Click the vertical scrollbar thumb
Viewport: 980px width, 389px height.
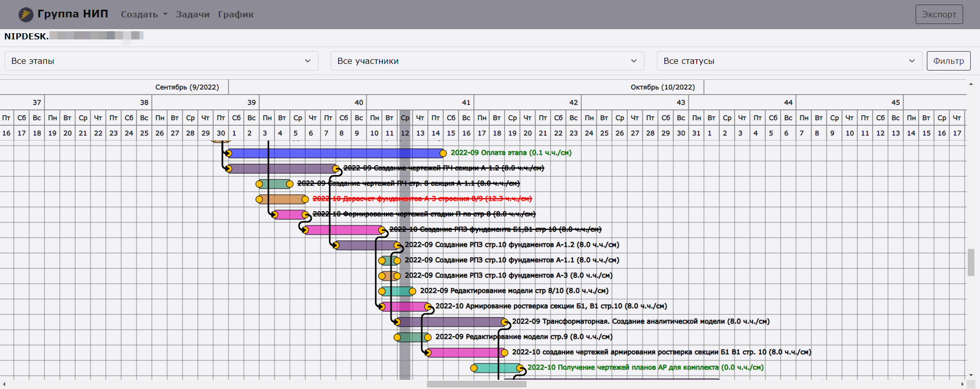coord(971,262)
